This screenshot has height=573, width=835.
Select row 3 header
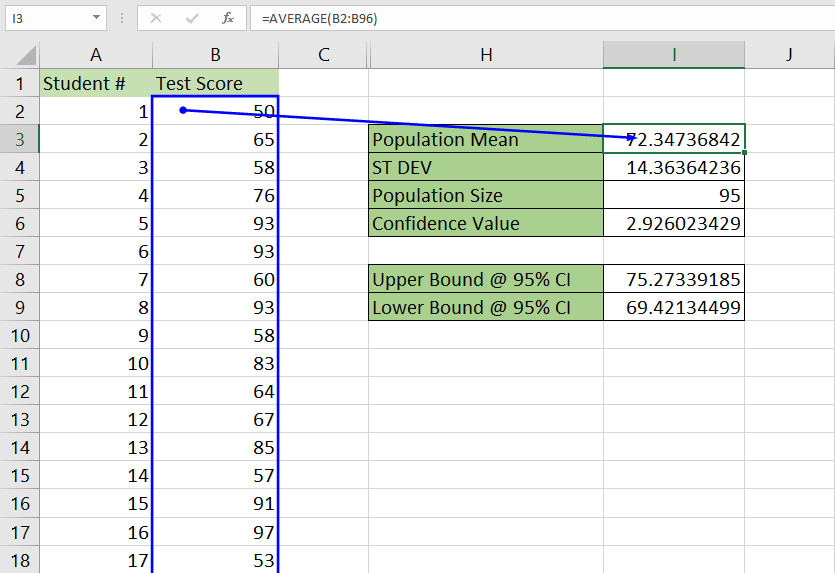point(20,140)
